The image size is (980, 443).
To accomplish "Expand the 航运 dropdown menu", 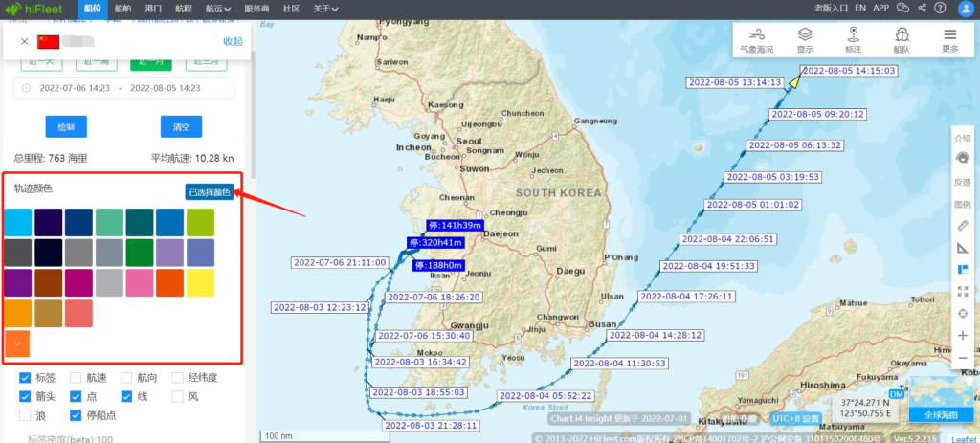I will point(218,8).
